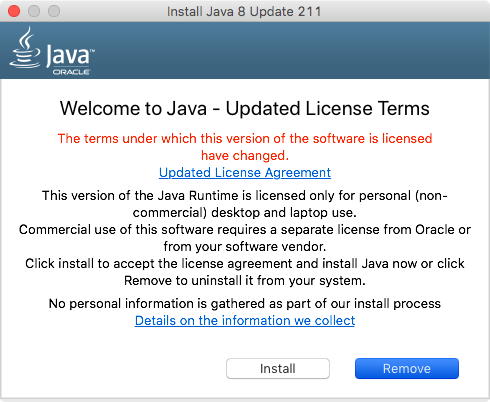Image resolution: width=490 pixels, height=402 pixels.
Task: Click the red 'have changed.' text
Action: pos(245,155)
